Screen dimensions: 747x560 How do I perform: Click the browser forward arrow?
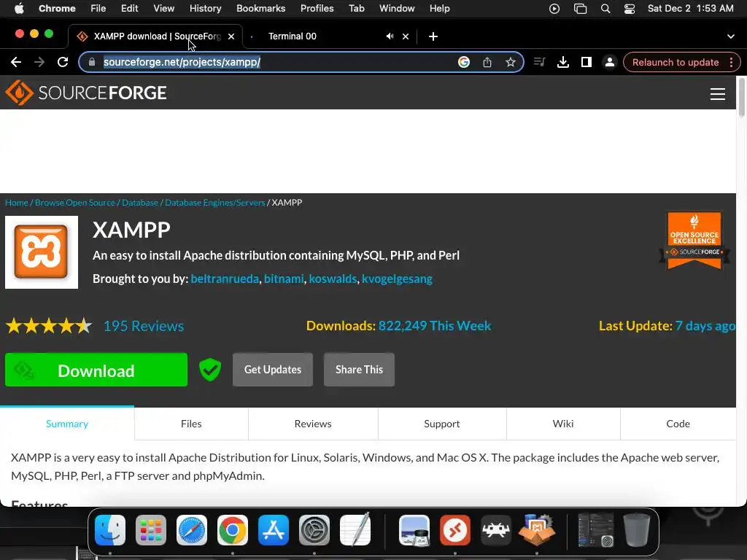39,62
